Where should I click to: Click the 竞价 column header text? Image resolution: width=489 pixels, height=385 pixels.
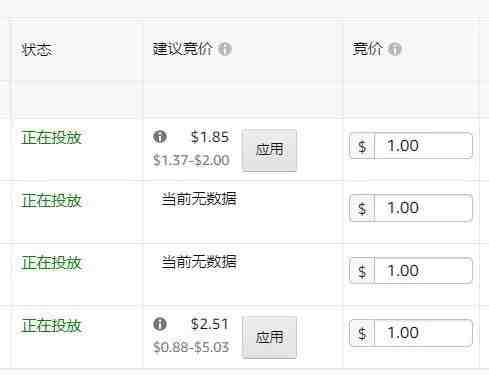[x=368, y=49]
